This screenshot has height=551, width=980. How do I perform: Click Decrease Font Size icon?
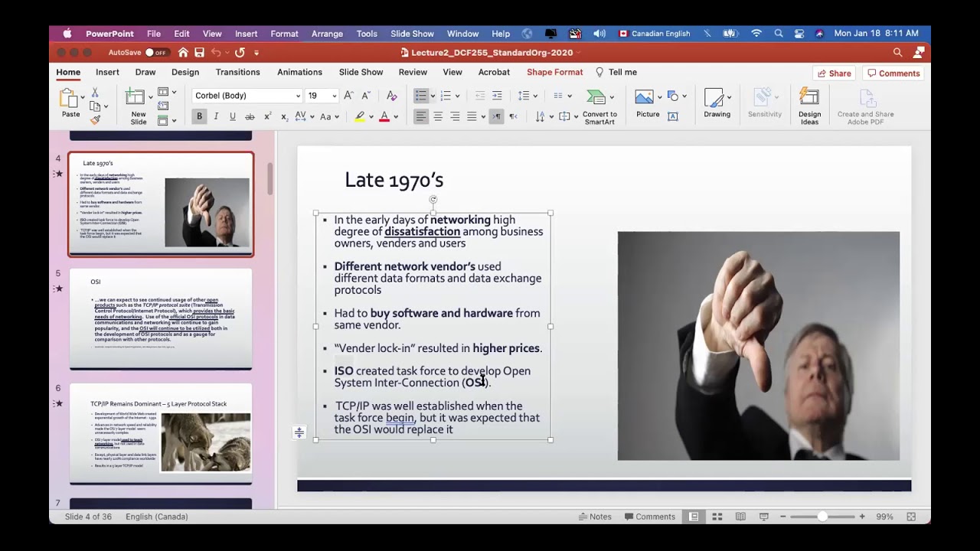(x=366, y=96)
